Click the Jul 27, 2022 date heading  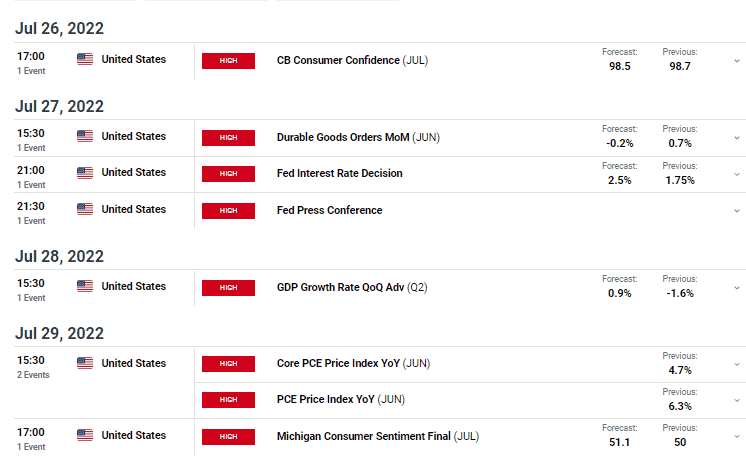point(59,106)
